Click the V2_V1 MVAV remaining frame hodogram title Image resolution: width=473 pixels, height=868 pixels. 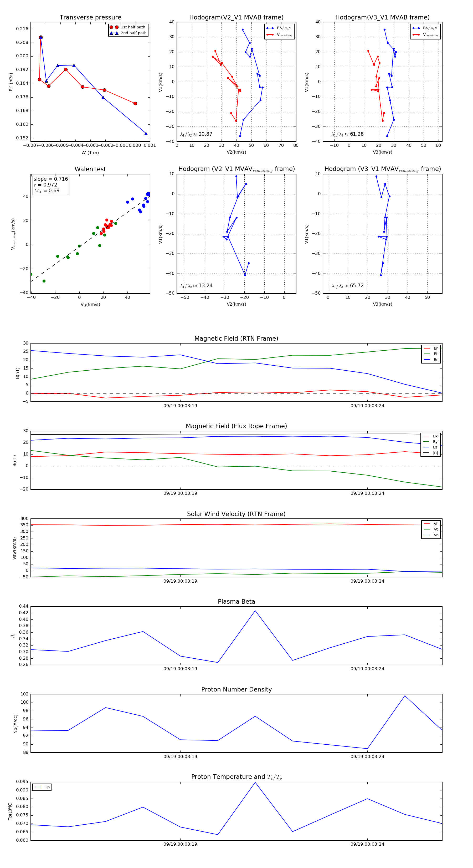pyautogui.click(x=236, y=169)
